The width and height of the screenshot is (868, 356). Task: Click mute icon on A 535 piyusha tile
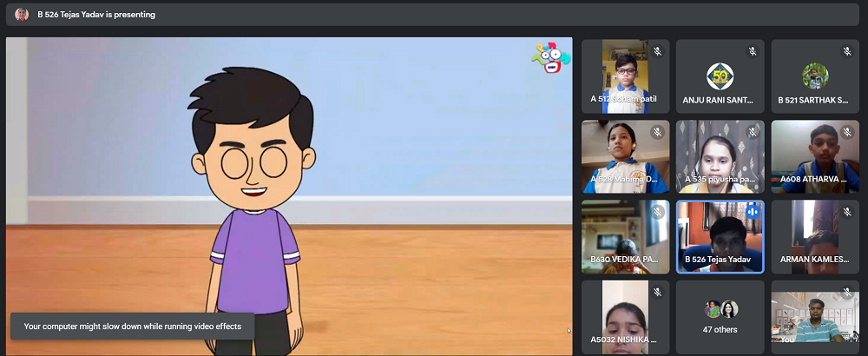click(753, 132)
